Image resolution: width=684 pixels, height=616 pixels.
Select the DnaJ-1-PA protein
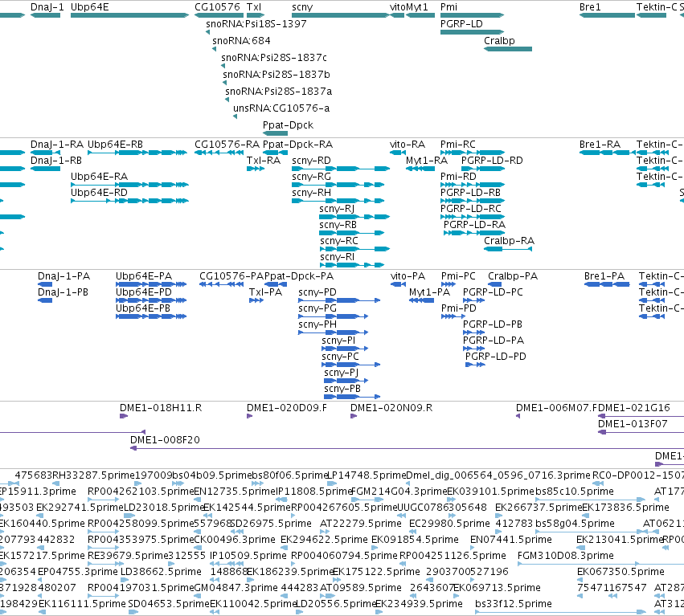point(45,284)
